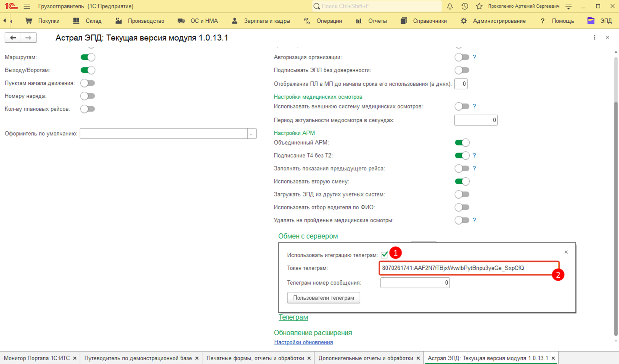Switch to Путеводитель по демонстрационной базе tab
Screen dimensions: 619x364
(138, 358)
